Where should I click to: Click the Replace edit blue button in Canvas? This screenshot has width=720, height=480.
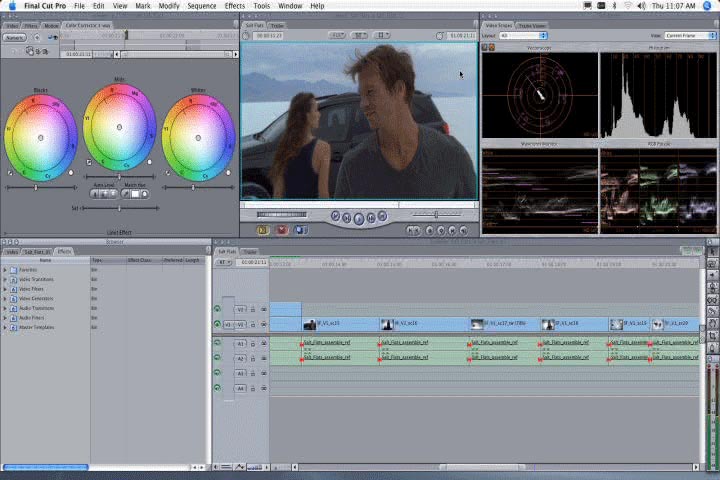[x=300, y=230]
